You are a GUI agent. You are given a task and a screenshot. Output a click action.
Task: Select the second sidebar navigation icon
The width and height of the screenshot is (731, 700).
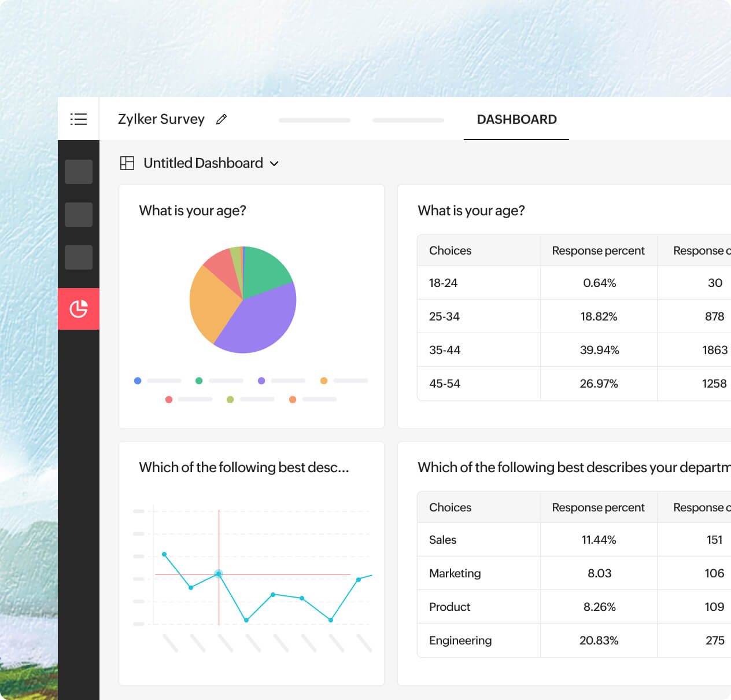pos(79,215)
